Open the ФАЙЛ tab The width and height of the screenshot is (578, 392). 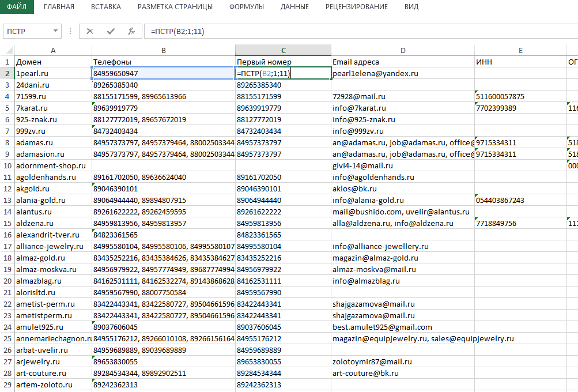coord(17,7)
